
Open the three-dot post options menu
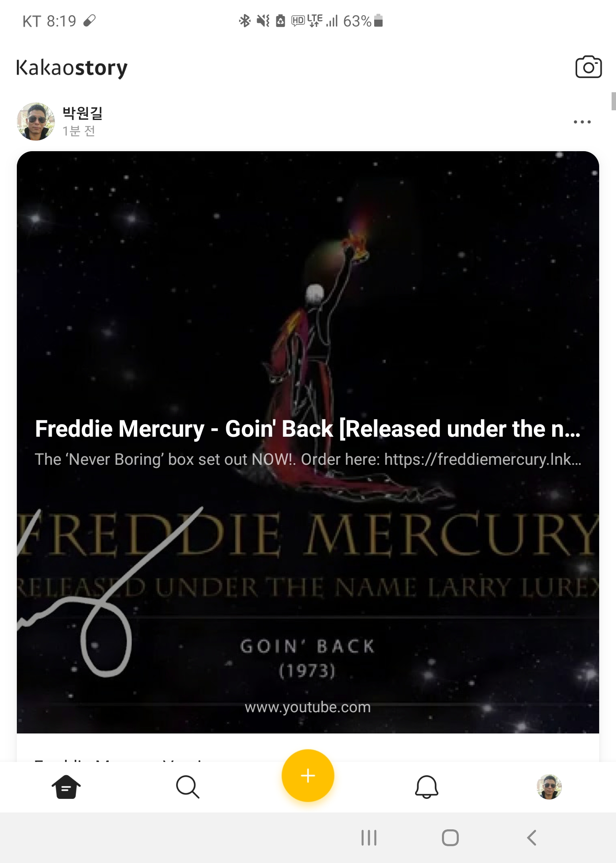(x=582, y=122)
